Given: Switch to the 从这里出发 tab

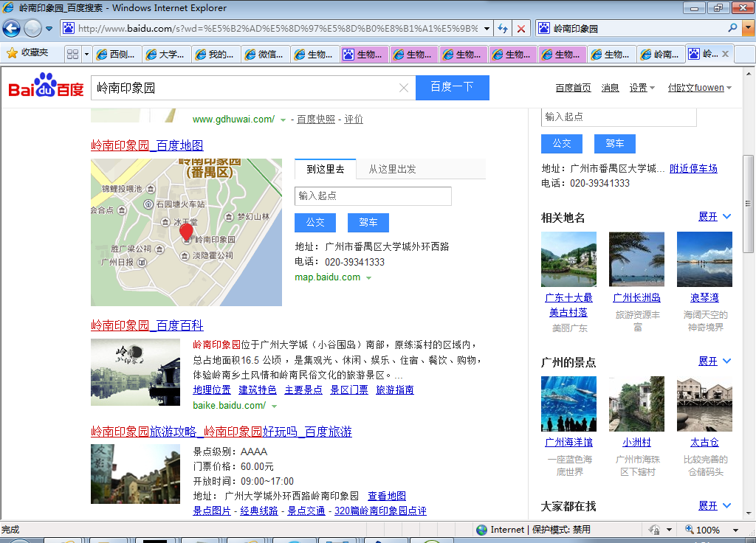Looking at the screenshot, I should tap(392, 169).
